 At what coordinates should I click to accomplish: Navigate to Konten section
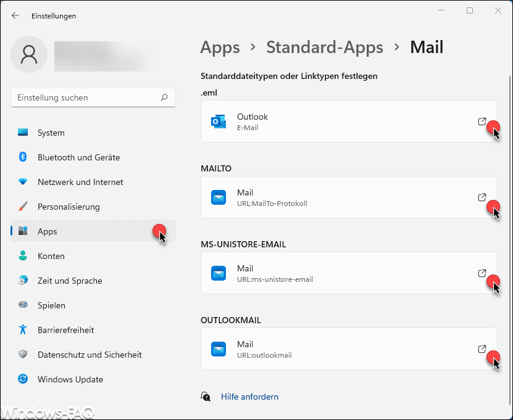[x=51, y=256]
